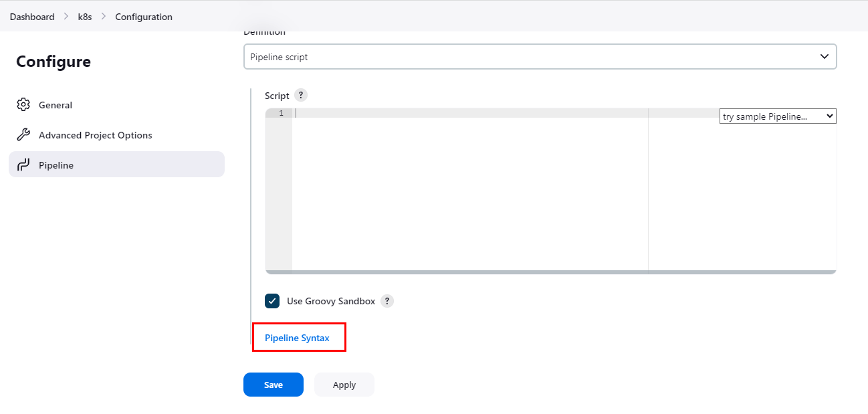Open the Pipeline Syntax link
868x414 pixels.
(x=299, y=338)
